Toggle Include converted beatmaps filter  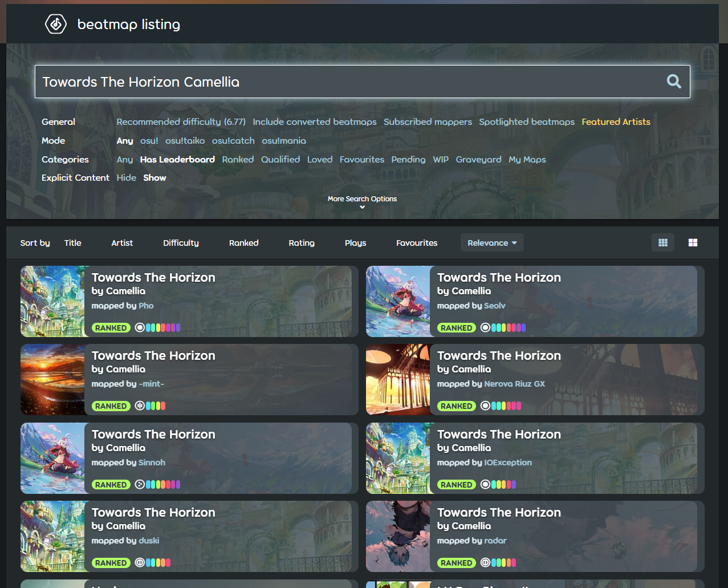[x=315, y=121]
